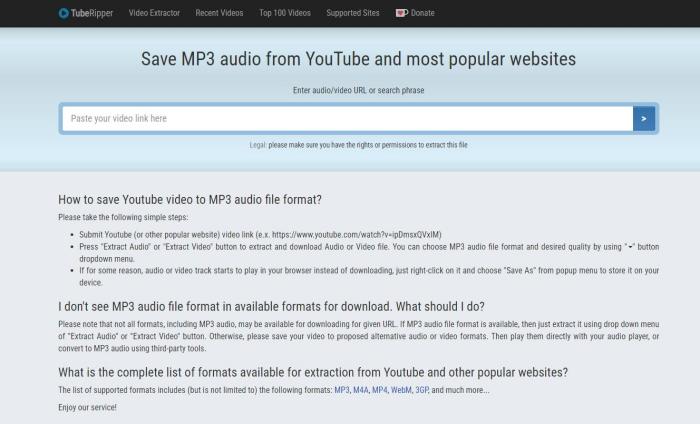700x424 pixels.
Task: Click heading 'How to save Youtube video to MP3'
Action: point(190,200)
